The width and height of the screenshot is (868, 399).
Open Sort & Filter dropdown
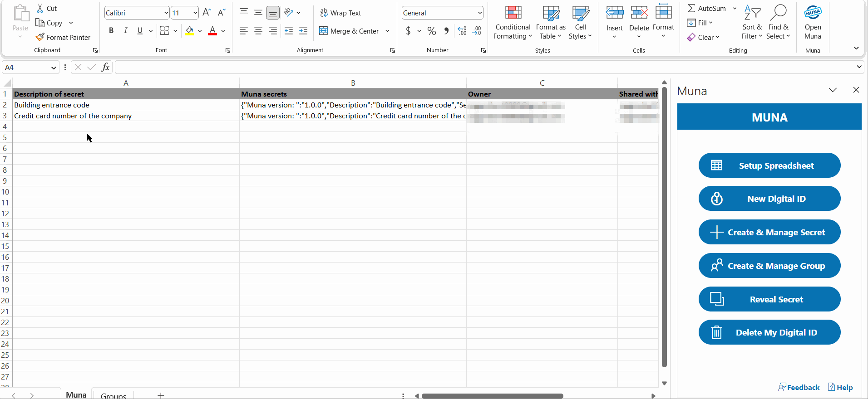(752, 23)
